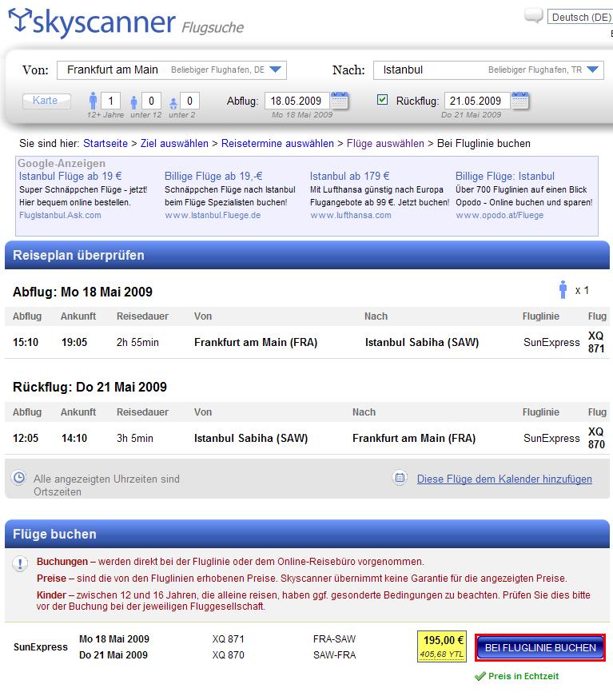Screen dimensions: 613x700
Task: Go to Startseite in the breadcrumb
Action: point(105,144)
